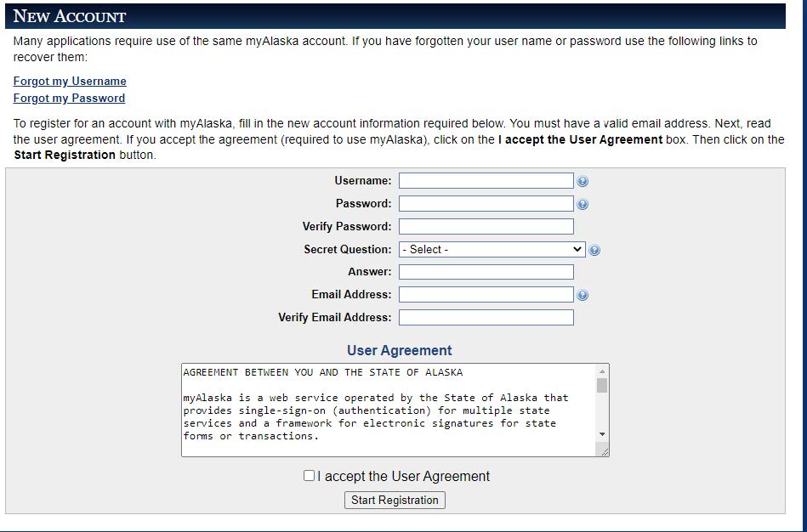Click the agreement scrollbar down arrow

click(602, 435)
